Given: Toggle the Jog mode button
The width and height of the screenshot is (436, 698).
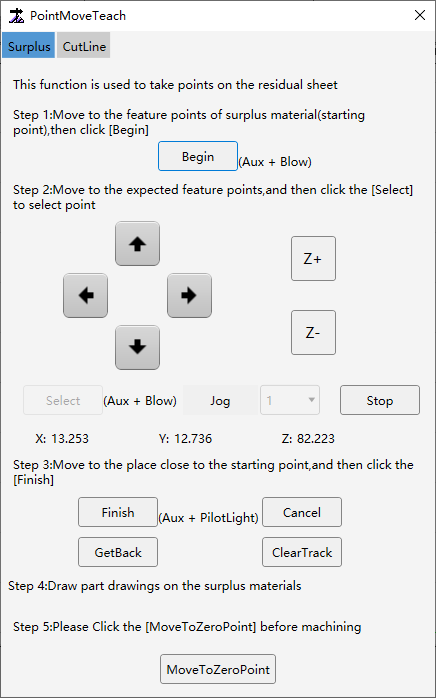Looking at the screenshot, I should pyautogui.click(x=220, y=400).
